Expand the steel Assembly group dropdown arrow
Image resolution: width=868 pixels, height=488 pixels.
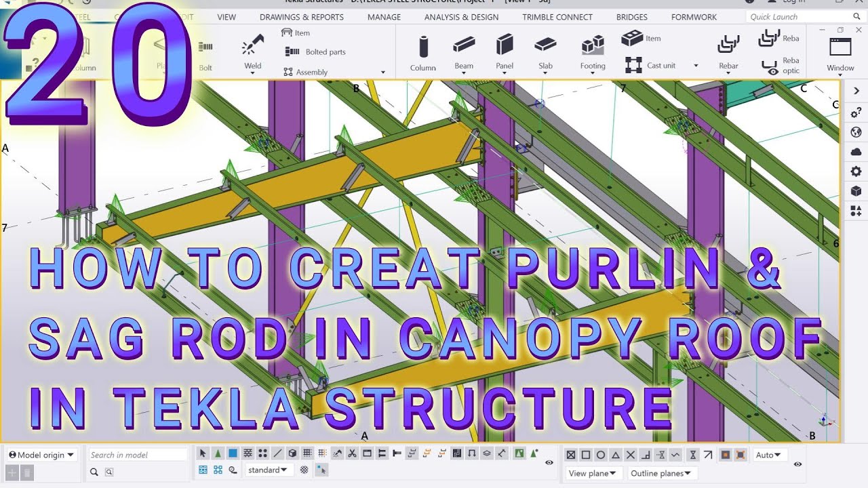(x=383, y=73)
